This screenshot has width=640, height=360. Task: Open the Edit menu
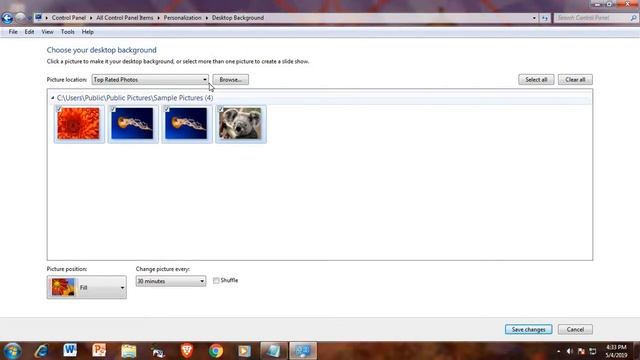coord(29,32)
